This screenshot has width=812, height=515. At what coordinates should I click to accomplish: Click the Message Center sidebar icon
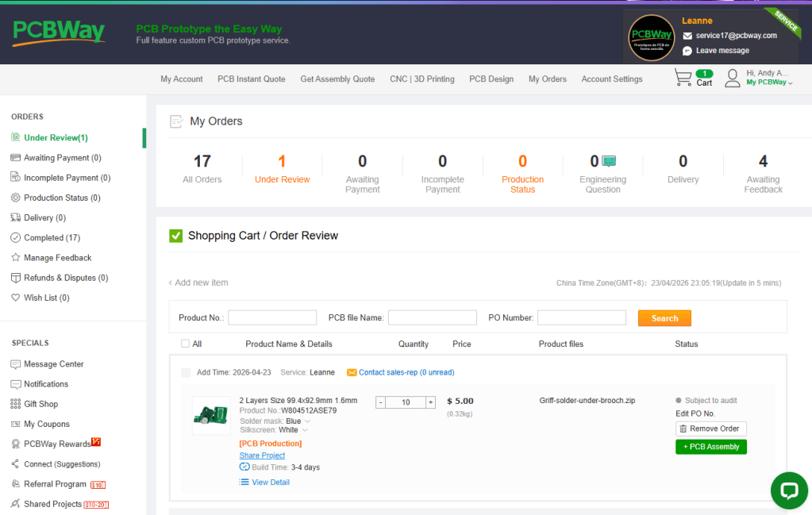click(x=16, y=364)
